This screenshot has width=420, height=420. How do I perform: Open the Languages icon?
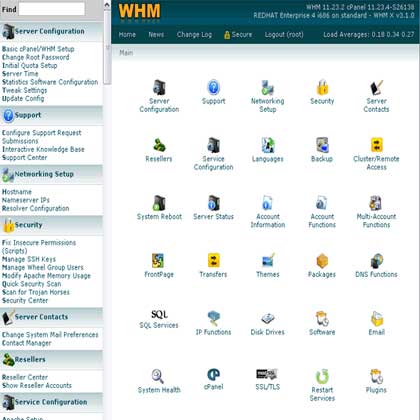pyautogui.click(x=268, y=145)
